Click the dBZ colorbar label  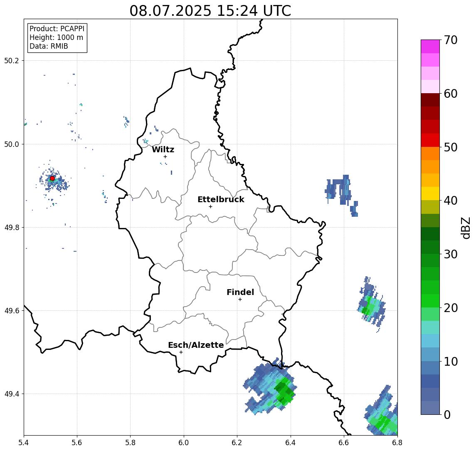pyautogui.click(x=465, y=228)
